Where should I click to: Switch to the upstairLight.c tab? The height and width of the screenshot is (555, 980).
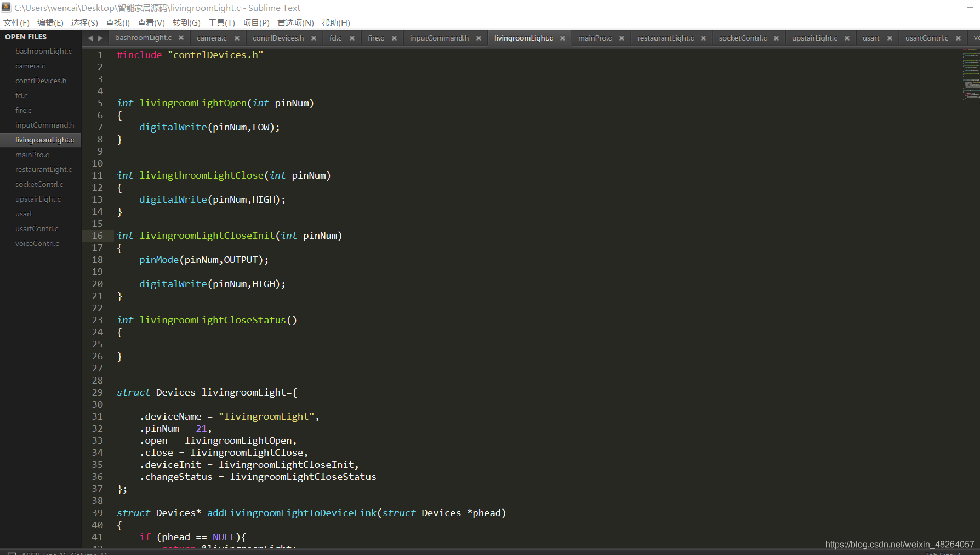point(814,38)
